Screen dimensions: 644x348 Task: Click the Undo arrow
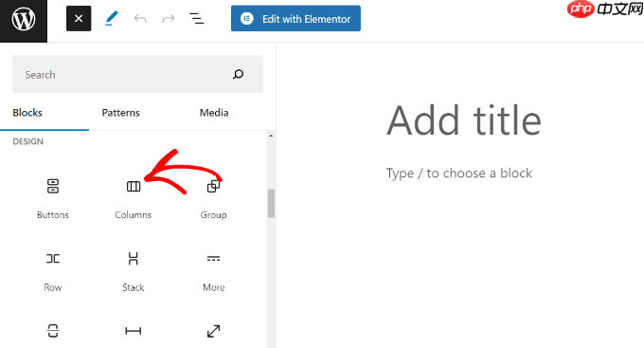pyautogui.click(x=140, y=19)
